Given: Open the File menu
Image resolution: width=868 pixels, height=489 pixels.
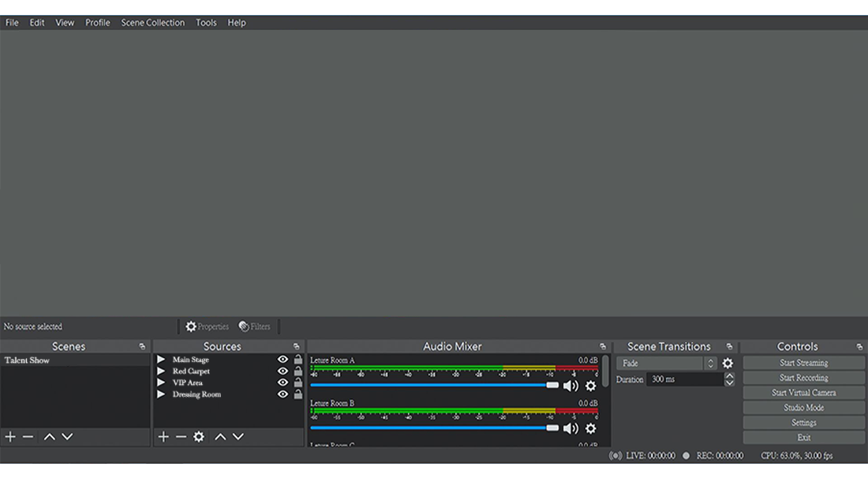Looking at the screenshot, I should (12, 23).
